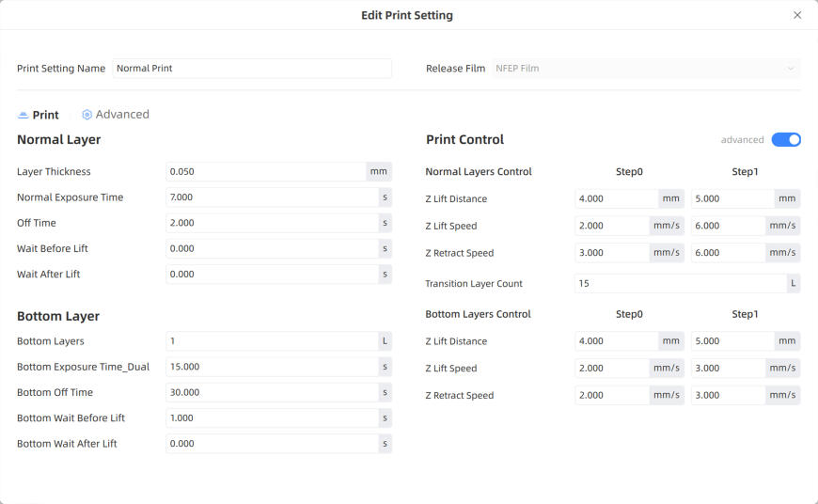818x504 pixels.
Task: Click the Wait After Lift field
Action: tap(273, 274)
